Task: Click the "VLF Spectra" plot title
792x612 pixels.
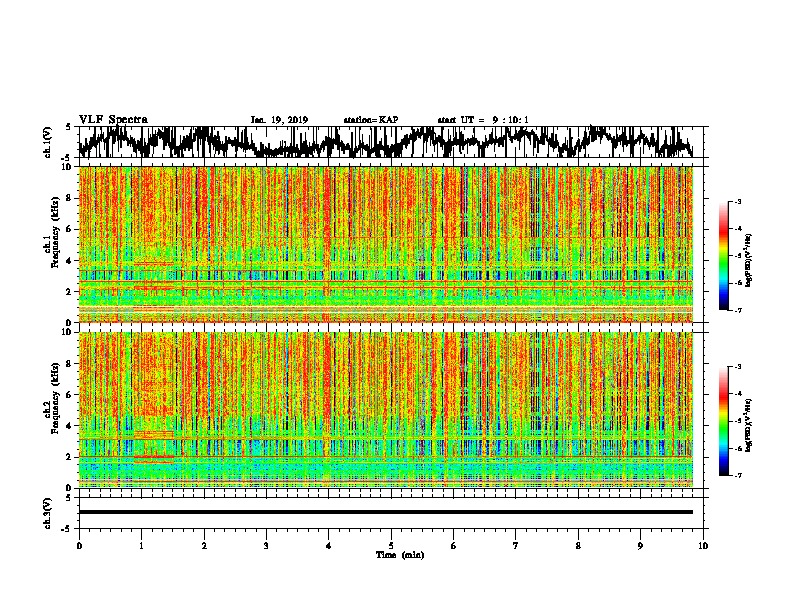Action: click(x=113, y=120)
